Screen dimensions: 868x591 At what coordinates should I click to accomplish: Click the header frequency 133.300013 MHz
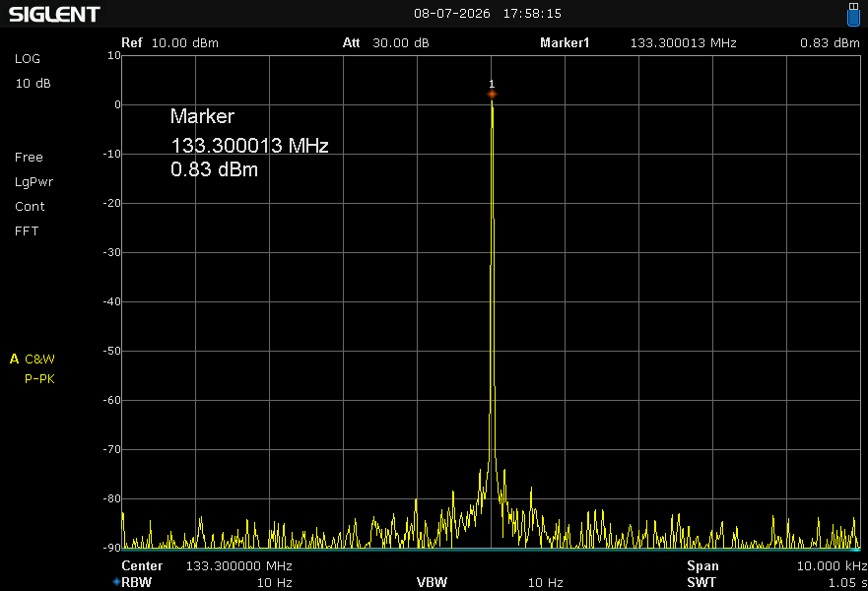pos(683,43)
